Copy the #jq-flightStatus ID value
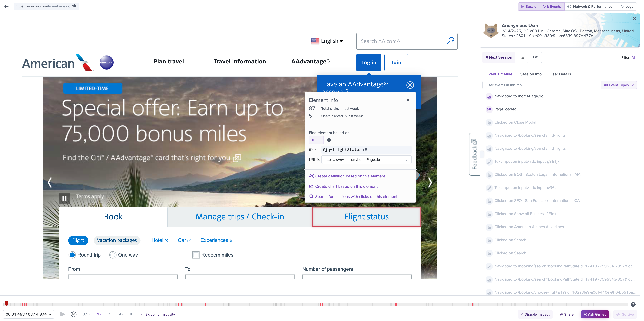 pyautogui.click(x=365, y=149)
